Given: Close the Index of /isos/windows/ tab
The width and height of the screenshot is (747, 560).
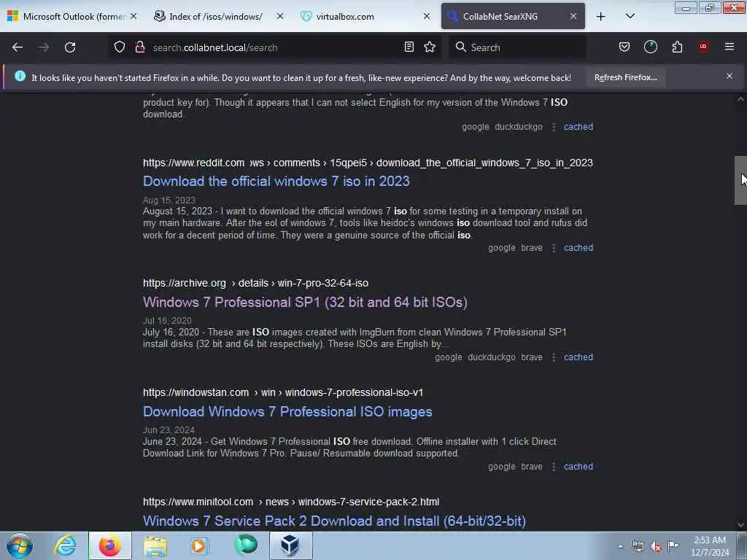Looking at the screenshot, I should click(280, 17).
